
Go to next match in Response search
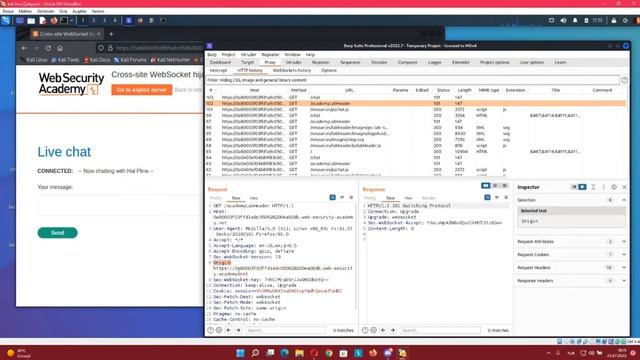(x=393, y=330)
